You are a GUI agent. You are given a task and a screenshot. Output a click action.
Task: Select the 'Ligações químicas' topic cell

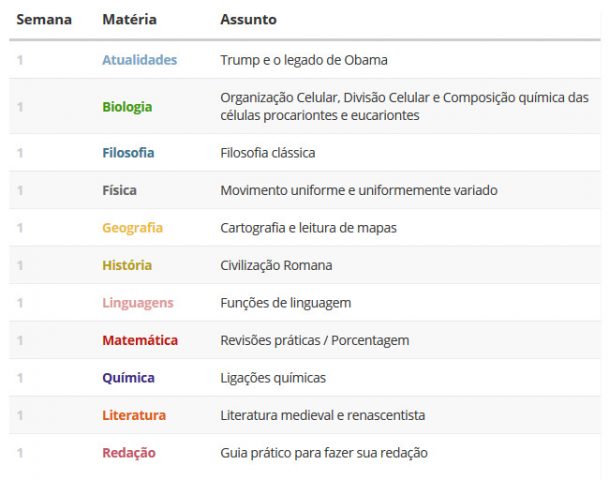click(273, 378)
